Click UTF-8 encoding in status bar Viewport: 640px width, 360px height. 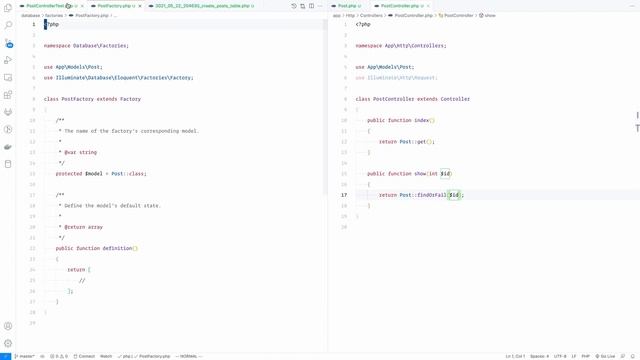click(560, 356)
